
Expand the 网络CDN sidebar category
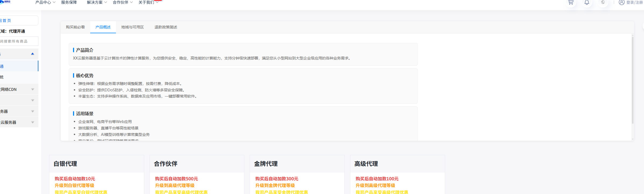pos(32,89)
